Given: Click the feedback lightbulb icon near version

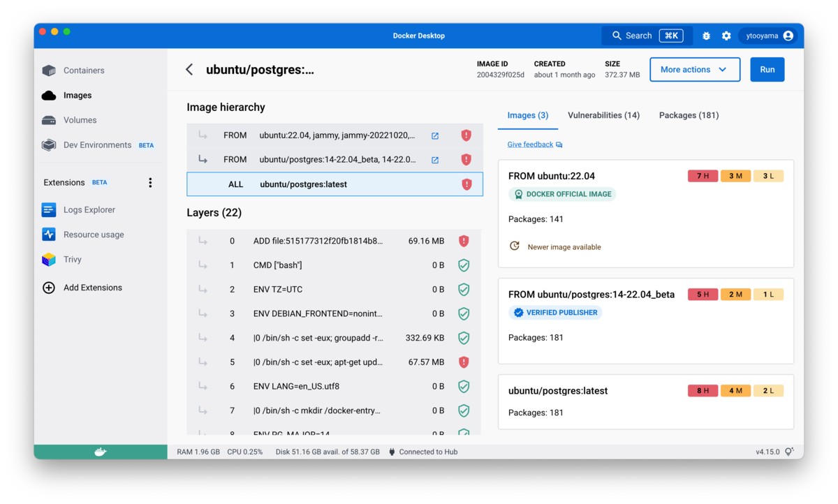Looking at the screenshot, I should (x=789, y=452).
